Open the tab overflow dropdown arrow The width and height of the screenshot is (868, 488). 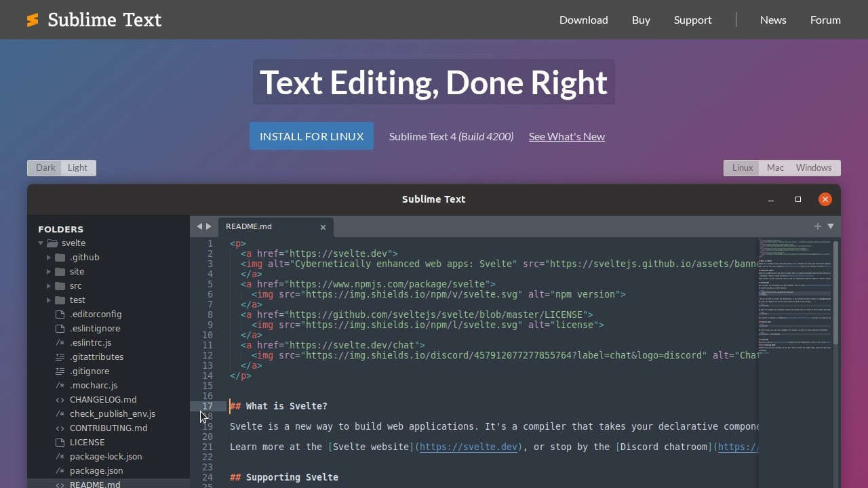[x=831, y=226]
